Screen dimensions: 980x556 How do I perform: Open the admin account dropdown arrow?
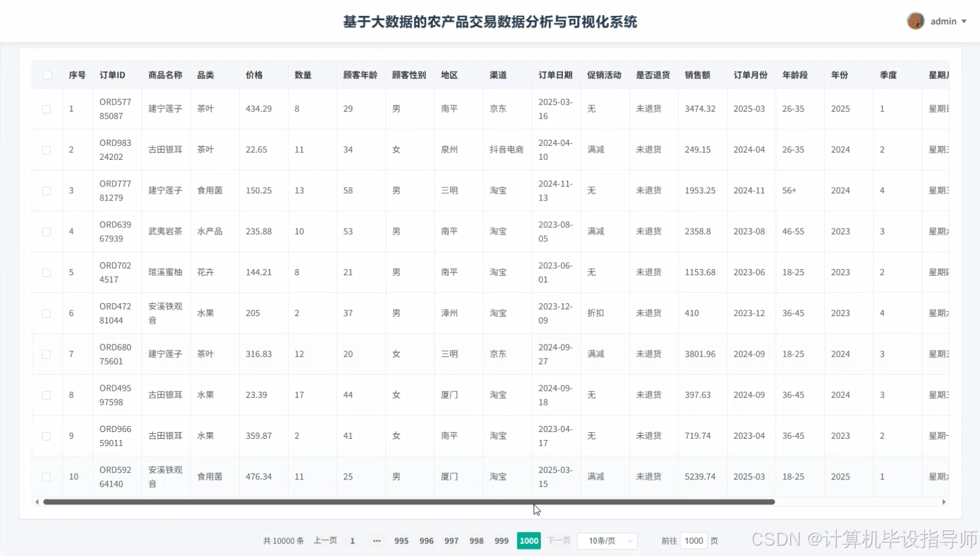click(x=964, y=21)
